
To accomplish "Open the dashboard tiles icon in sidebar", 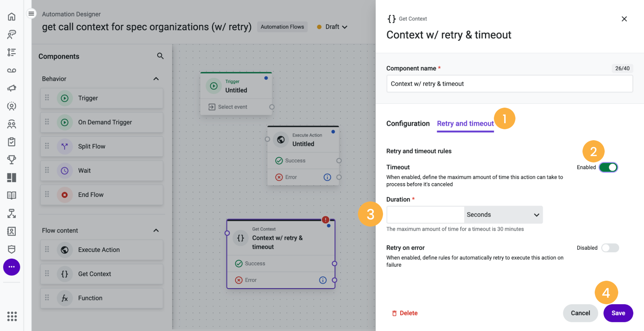I will tap(12, 178).
